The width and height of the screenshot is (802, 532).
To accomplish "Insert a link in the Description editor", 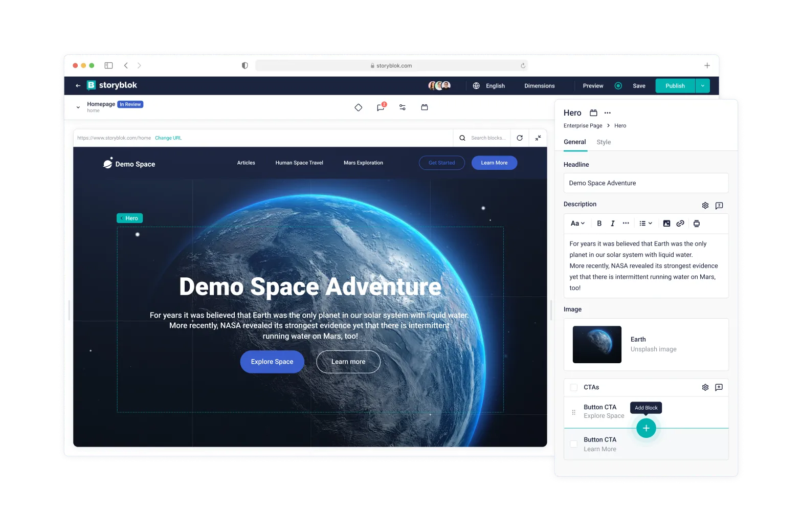I will [x=680, y=224].
